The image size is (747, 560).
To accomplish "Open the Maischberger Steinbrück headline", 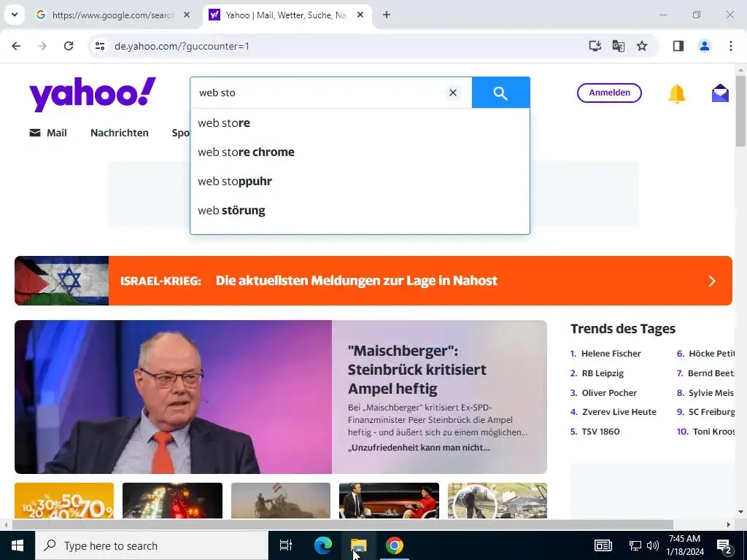I will point(417,370).
